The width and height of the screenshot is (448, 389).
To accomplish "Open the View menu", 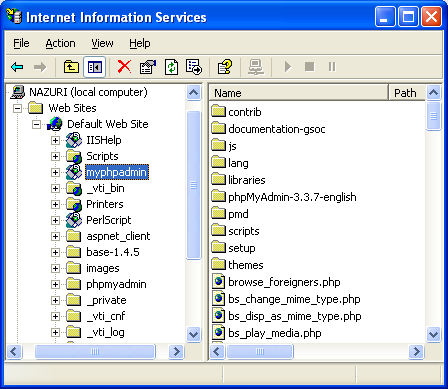I will click(x=102, y=43).
